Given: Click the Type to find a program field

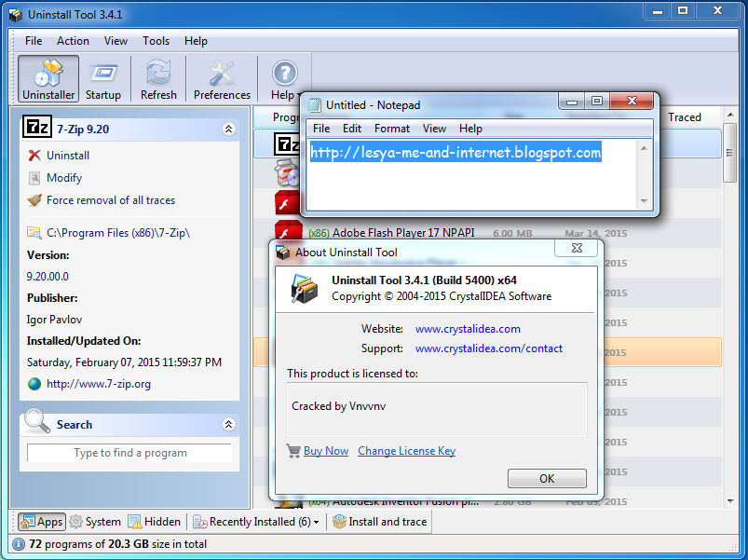Looking at the screenshot, I should [129, 453].
